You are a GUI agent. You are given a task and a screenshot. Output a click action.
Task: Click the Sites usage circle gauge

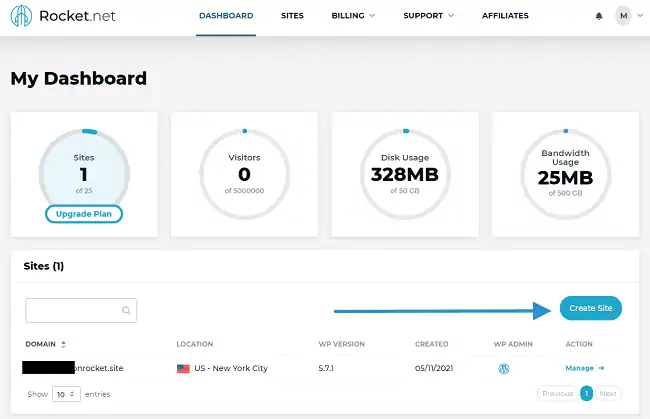point(84,174)
